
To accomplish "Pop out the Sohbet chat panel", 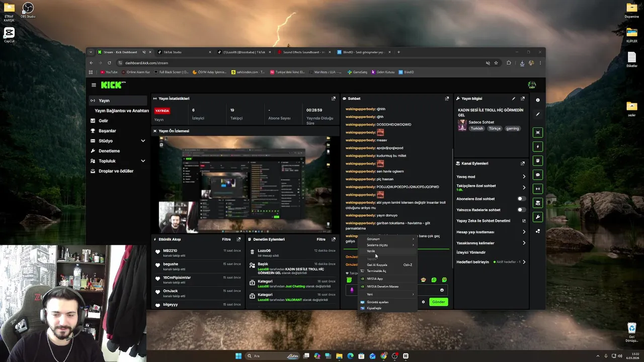I will pyautogui.click(x=447, y=99).
